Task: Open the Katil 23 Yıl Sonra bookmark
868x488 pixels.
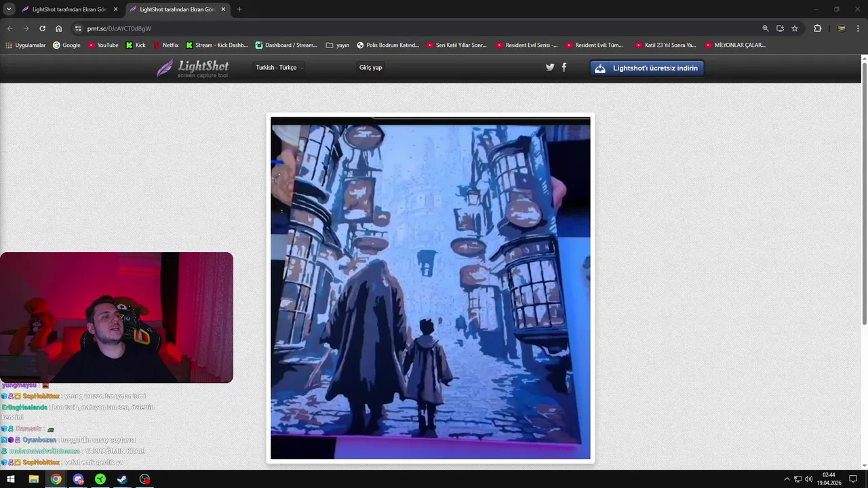Action: pos(666,45)
